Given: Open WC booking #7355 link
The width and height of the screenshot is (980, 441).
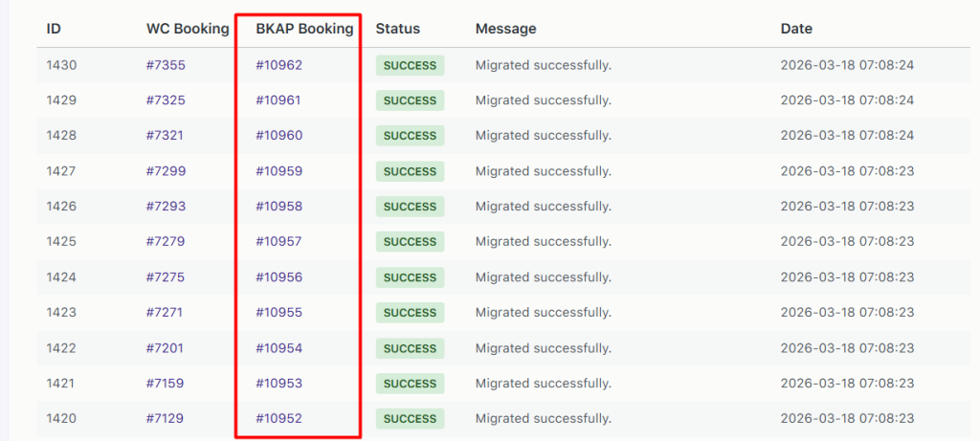Looking at the screenshot, I should click(x=166, y=65).
